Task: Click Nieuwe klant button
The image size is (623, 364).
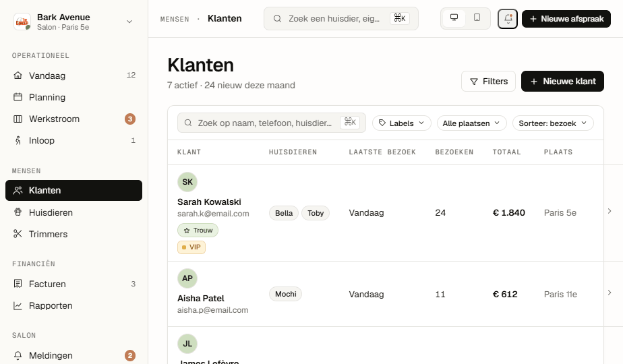Action: pyautogui.click(x=562, y=82)
